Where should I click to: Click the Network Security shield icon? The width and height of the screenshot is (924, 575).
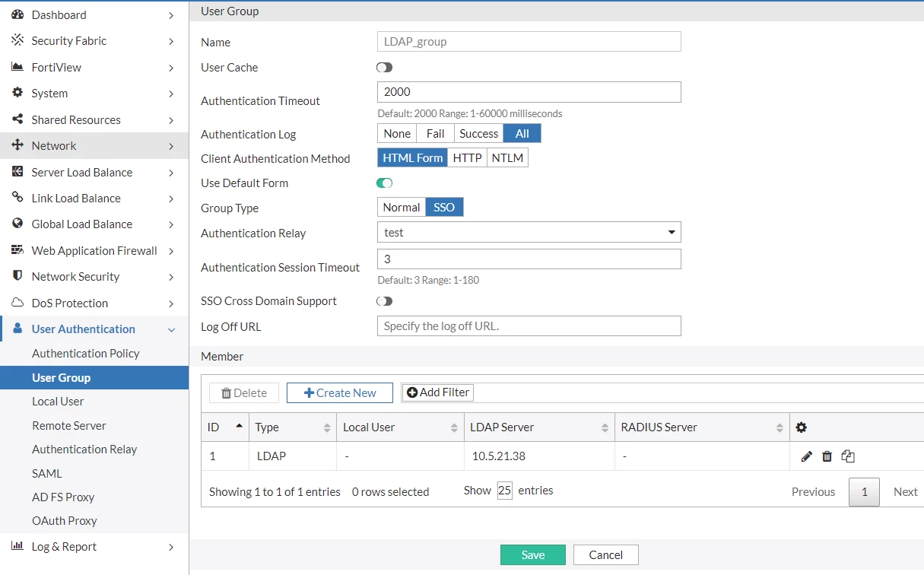17,276
